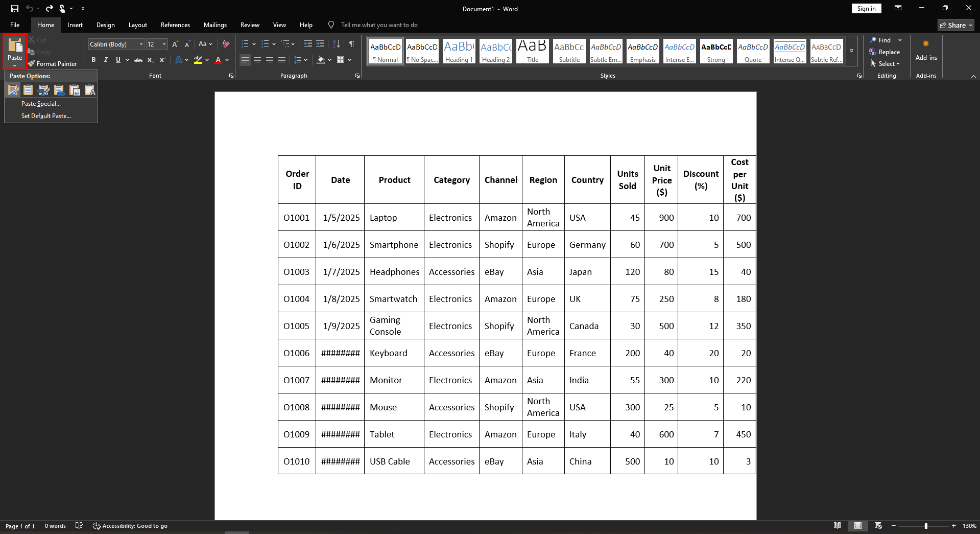Save the document via Quick Access
This screenshot has height=534, width=980.
[15, 9]
